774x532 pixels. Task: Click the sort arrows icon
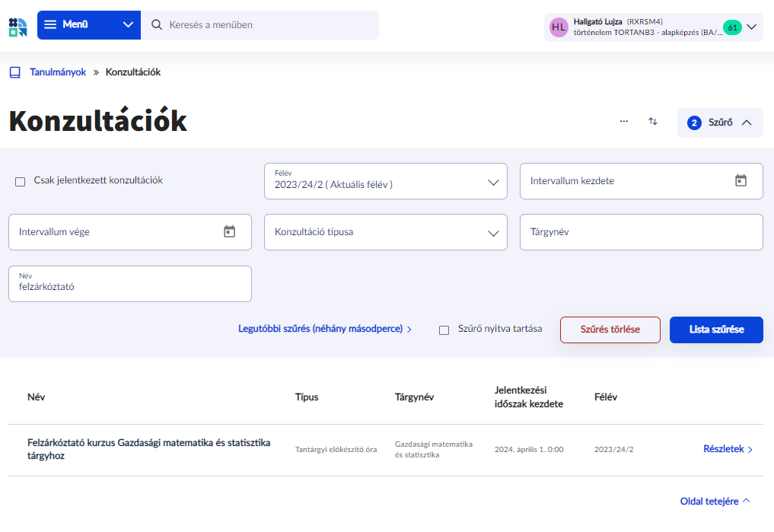coord(653,122)
